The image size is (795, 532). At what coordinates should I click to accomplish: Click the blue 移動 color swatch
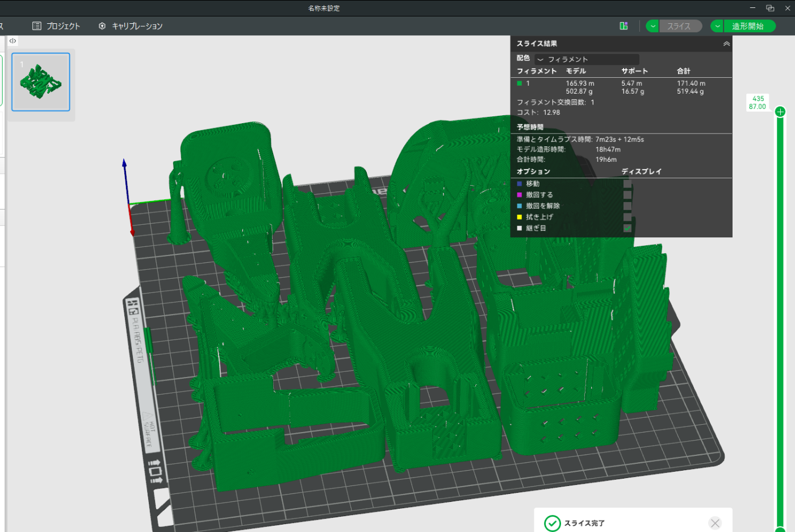pos(520,184)
